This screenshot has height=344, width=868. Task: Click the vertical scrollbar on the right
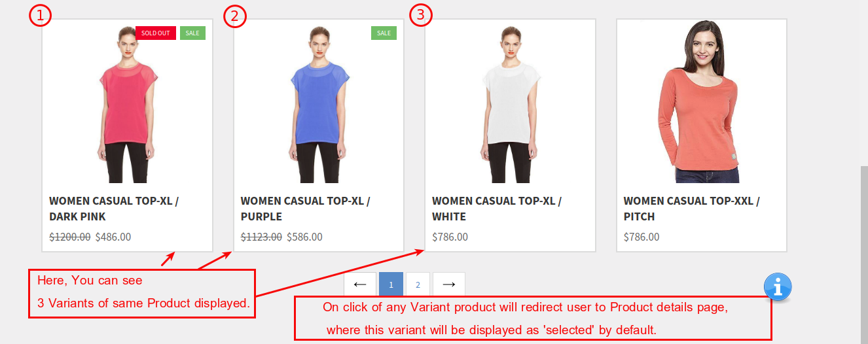[864, 255]
